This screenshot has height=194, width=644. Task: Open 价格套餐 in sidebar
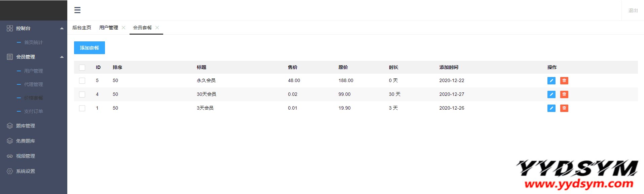tap(33, 98)
